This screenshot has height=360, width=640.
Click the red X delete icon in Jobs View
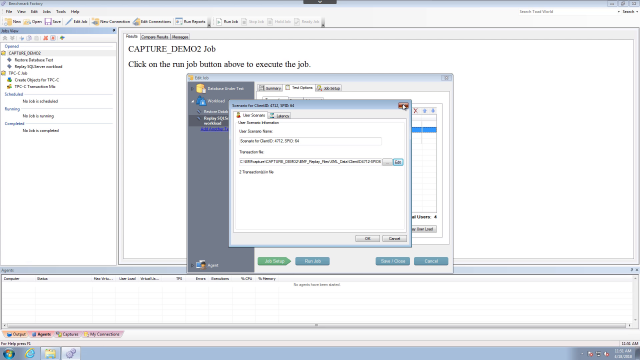[45, 38]
